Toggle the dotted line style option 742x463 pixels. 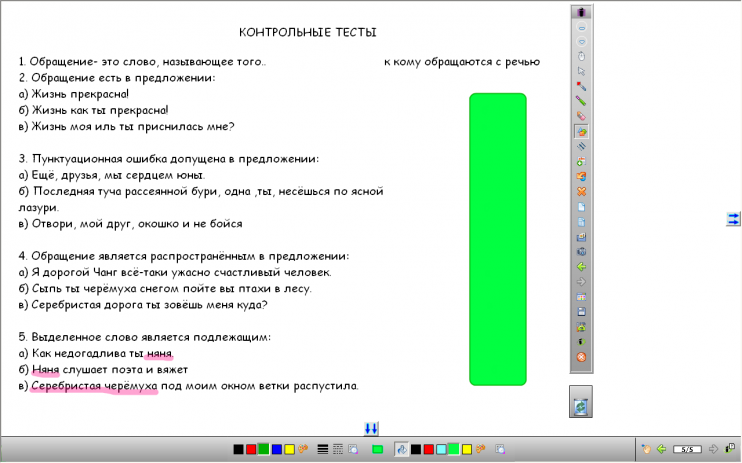pos(338,450)
